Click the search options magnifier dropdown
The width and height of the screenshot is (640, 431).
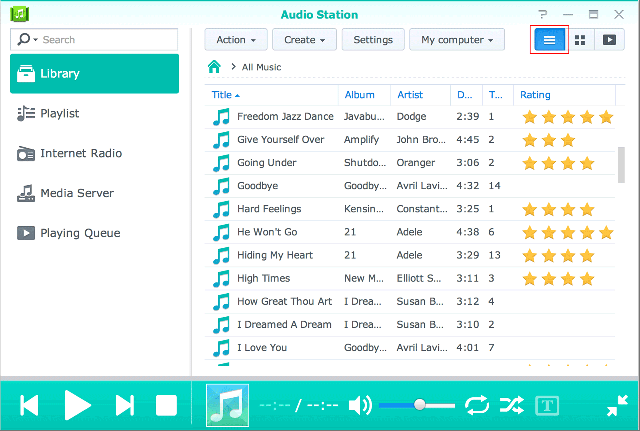click(x=27, y=40)
